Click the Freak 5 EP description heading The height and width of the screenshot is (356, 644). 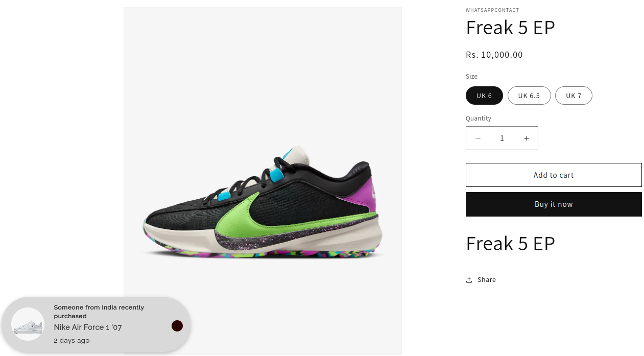point(510,244)
